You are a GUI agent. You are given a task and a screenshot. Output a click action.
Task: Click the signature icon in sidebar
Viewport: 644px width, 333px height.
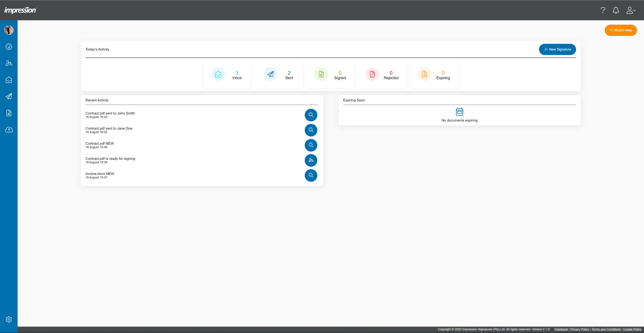(9, 63)
